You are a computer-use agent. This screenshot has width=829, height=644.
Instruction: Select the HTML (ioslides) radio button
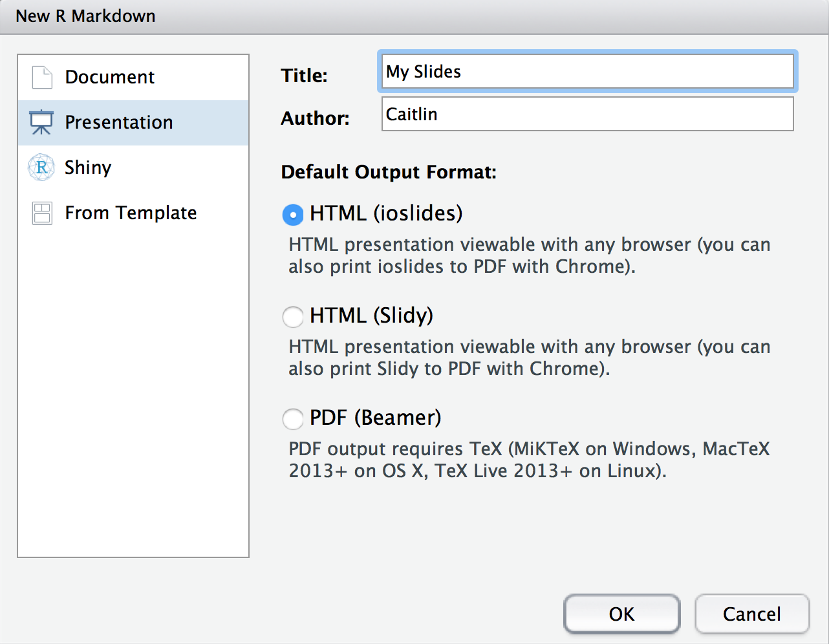(293, 214)
